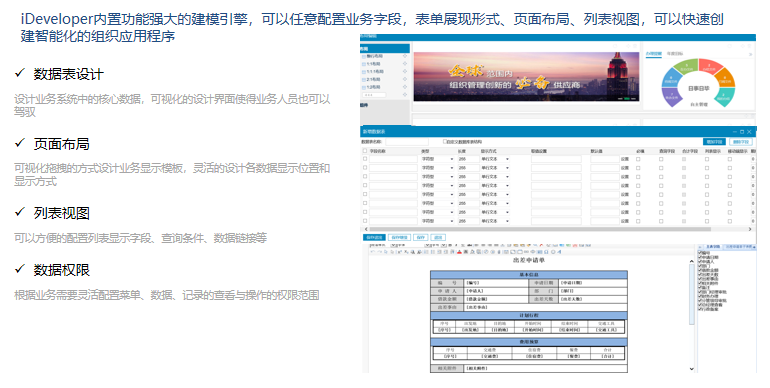770x388 pixels.
Task: Click the 数据表设计 heading
Action: tap(68, 75)
